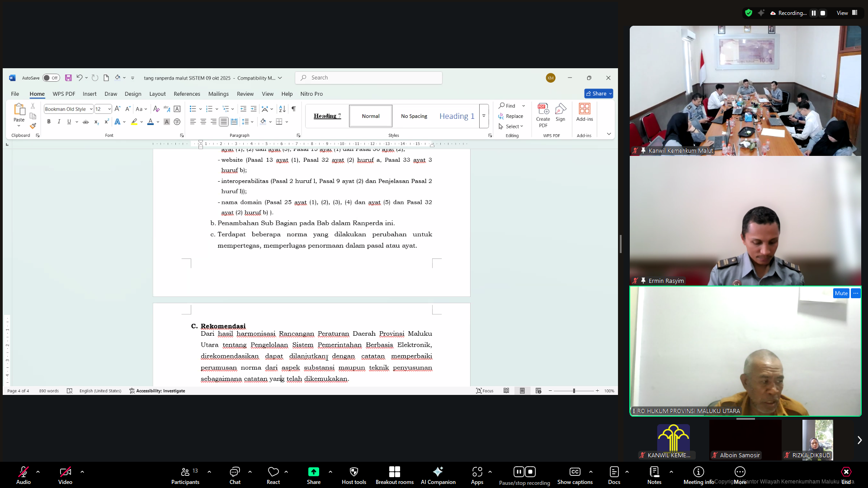
Task: Open the font name dropdown
Action: pyautogui.click(x=91, y=109)
